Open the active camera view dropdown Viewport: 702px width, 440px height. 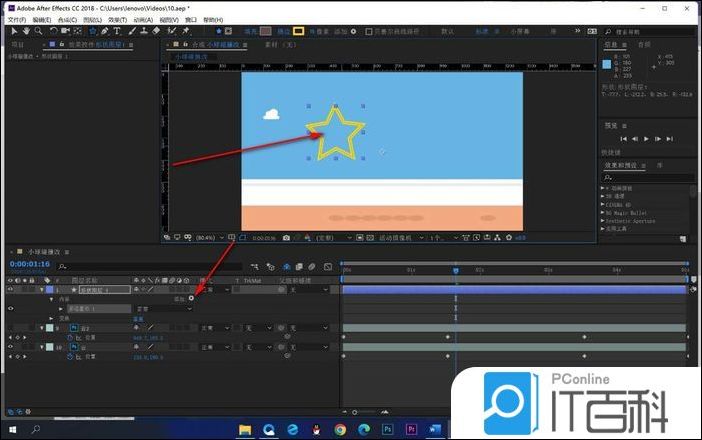coord(392,238)
